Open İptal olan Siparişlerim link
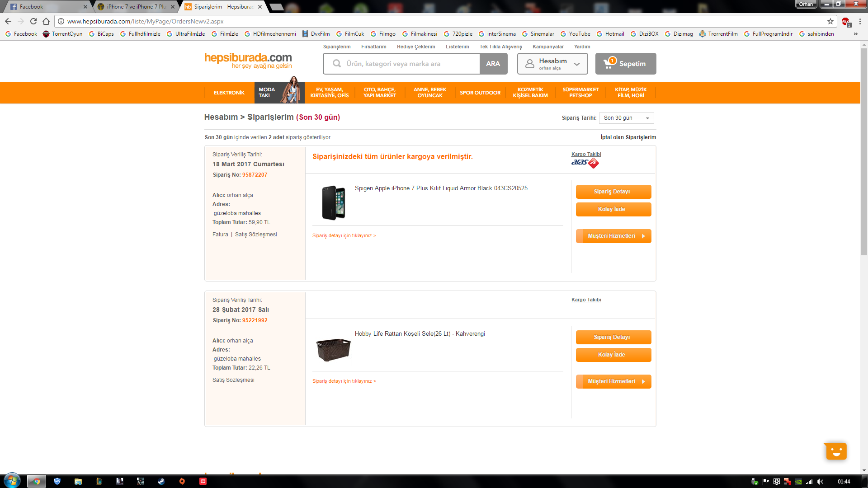Viewport: 868px width, 488px height. pyautogui.click(x=628, y=137)
